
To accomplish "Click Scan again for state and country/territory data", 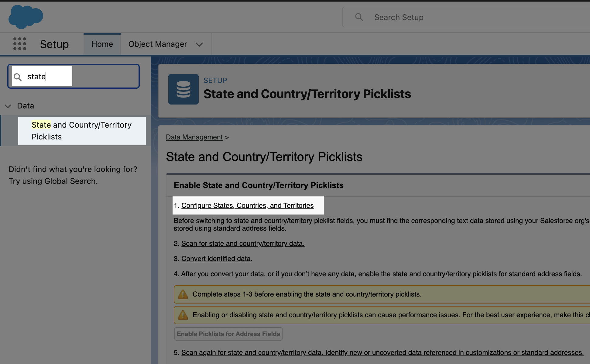I will click(x=382, y=352).
